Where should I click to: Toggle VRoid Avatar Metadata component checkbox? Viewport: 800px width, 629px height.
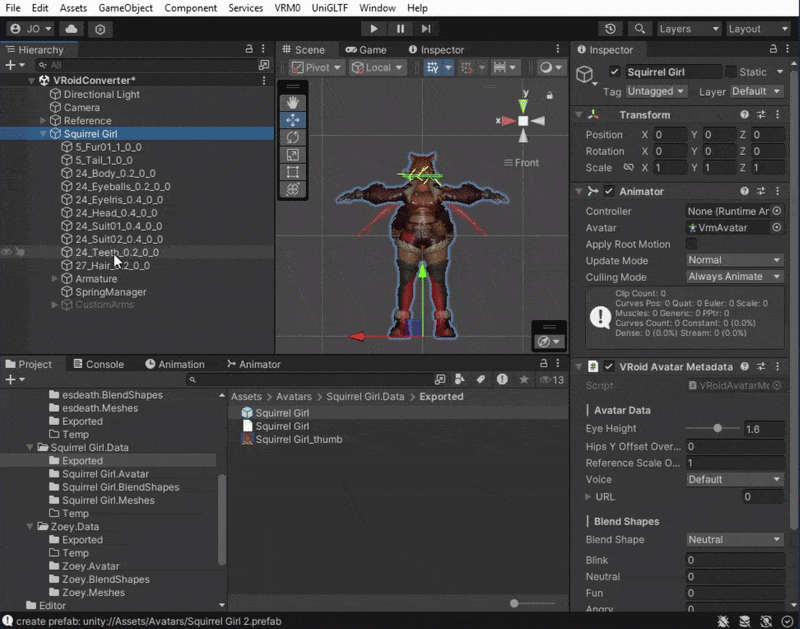click(x=609, y=367)
